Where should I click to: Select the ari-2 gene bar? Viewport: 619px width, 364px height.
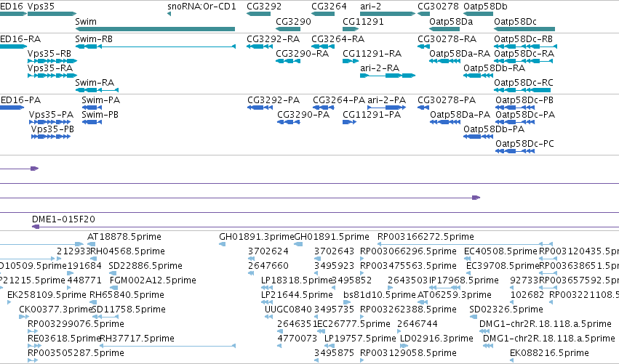(388, 14)
